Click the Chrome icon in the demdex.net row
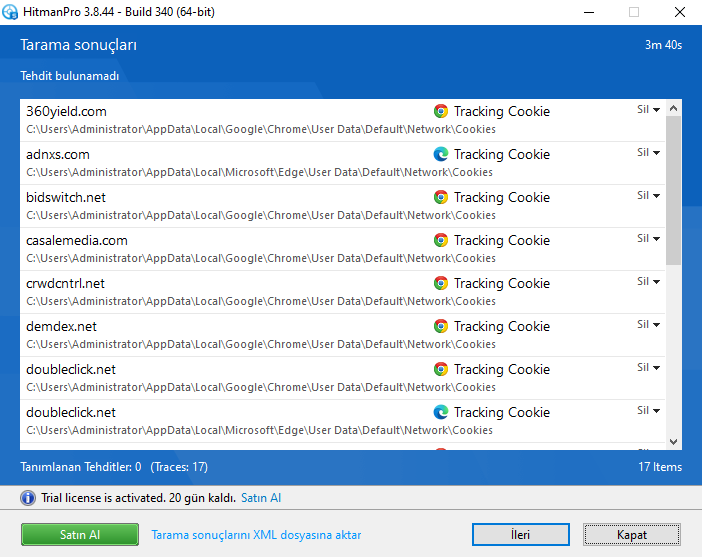Viewport: 702px width, 557px height. click(441, 326)
